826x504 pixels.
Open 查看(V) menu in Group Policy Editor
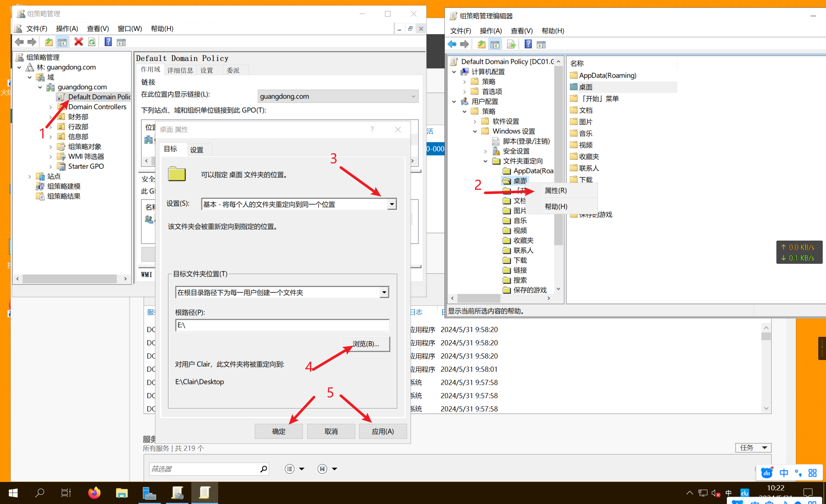click(x=522, y=30)
